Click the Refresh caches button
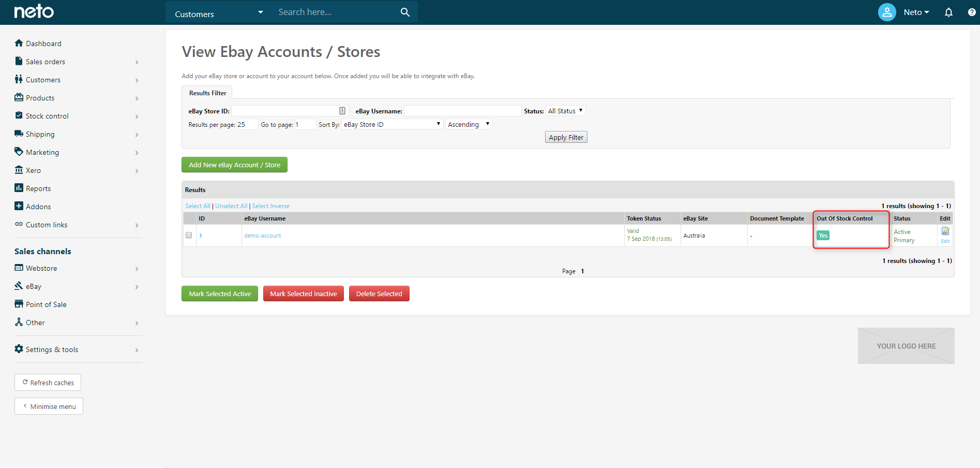Viewport: 980px width, 468px height. tap(48, 383)
